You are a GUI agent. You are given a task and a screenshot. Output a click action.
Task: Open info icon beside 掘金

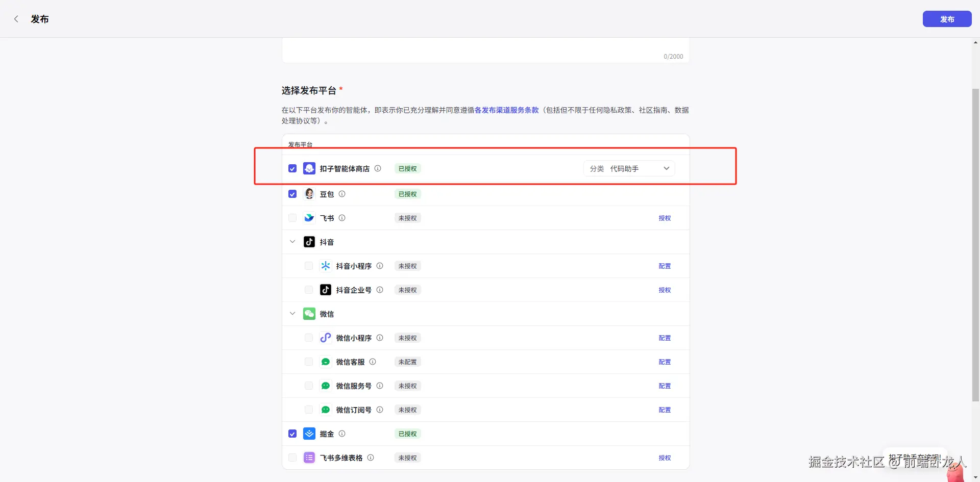tap(342, 434)
